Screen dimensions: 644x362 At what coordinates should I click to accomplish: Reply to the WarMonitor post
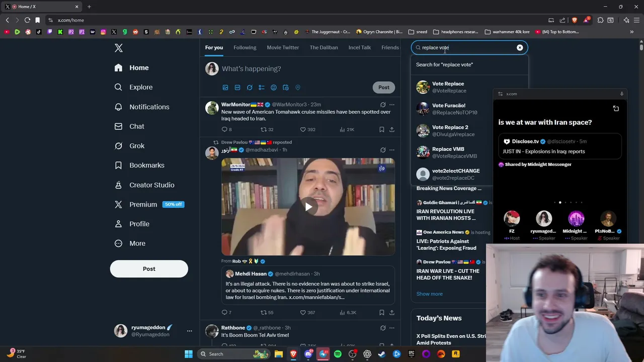[x=226, y=130]
